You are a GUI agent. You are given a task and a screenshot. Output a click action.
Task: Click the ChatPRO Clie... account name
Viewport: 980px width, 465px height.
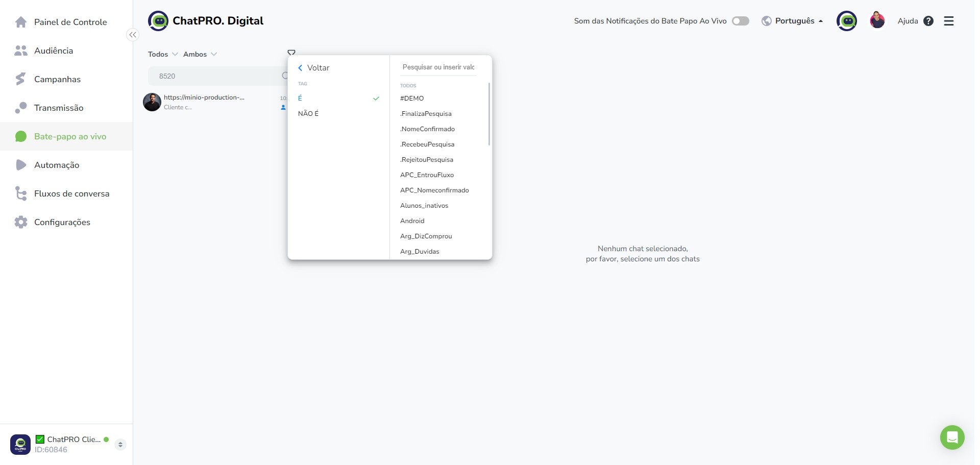coord(74,439)
